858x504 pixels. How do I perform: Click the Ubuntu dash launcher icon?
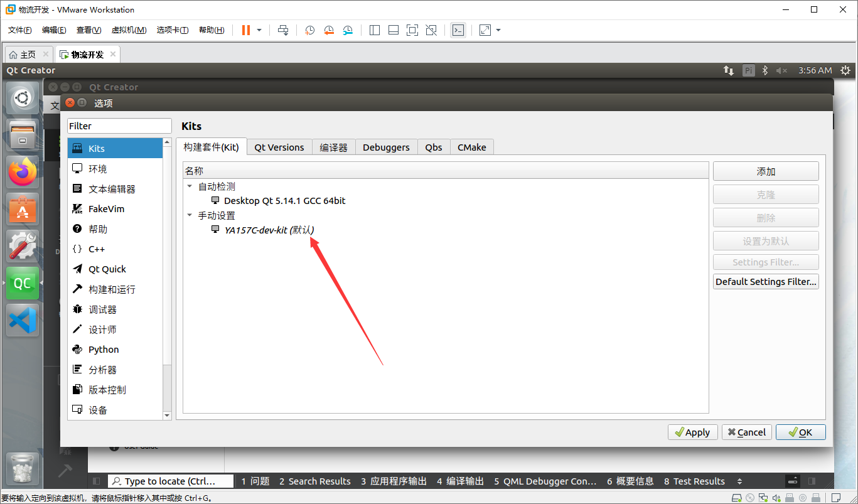[23, 98]
